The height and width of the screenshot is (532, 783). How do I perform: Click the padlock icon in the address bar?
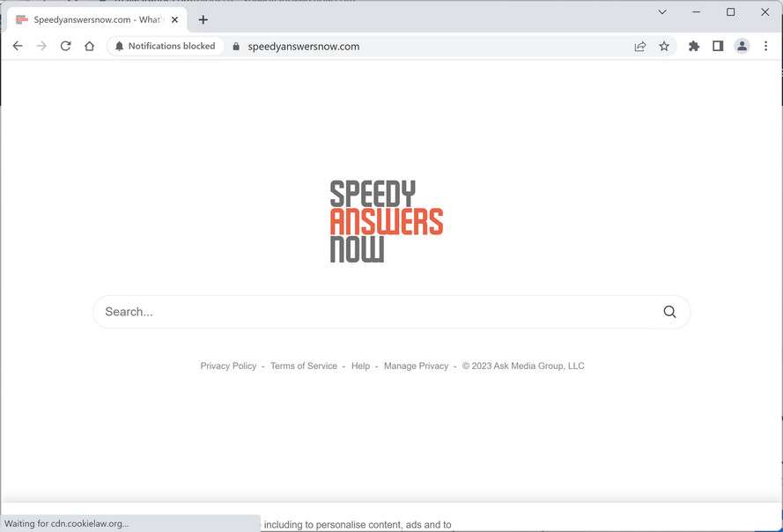(x=234, y=45)
